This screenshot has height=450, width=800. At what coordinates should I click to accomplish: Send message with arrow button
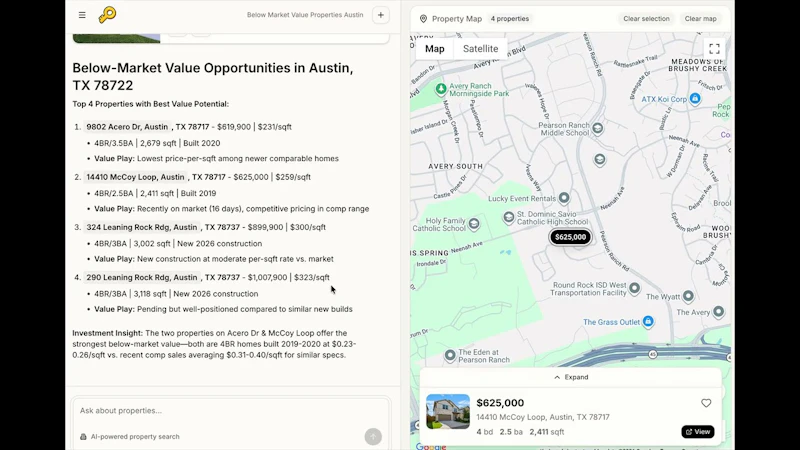point(373,437)
